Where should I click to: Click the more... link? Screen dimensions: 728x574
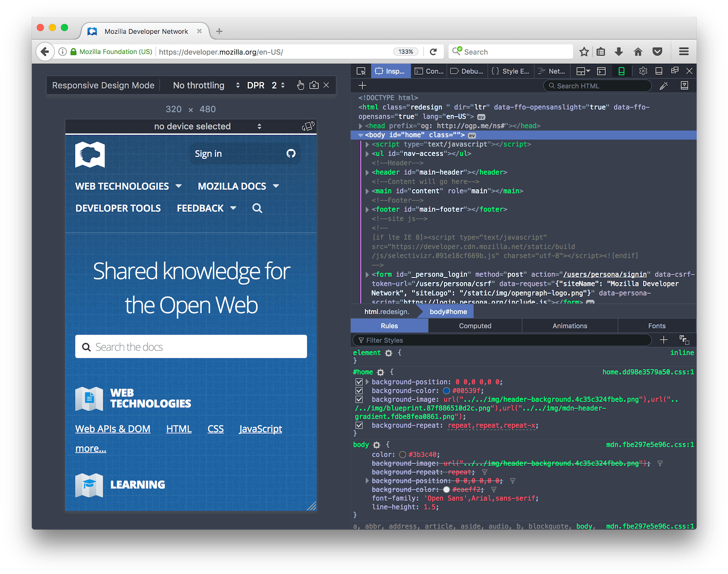pos(91,449)
